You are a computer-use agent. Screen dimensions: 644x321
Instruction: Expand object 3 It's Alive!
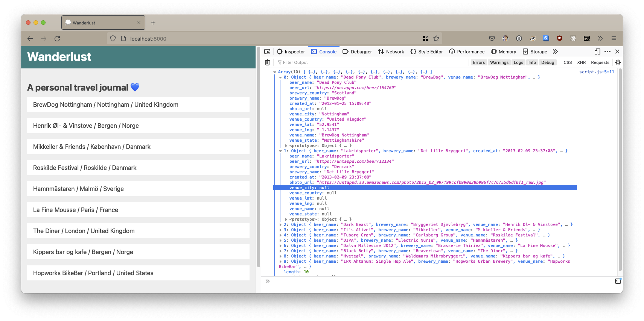tap(280, 230)
